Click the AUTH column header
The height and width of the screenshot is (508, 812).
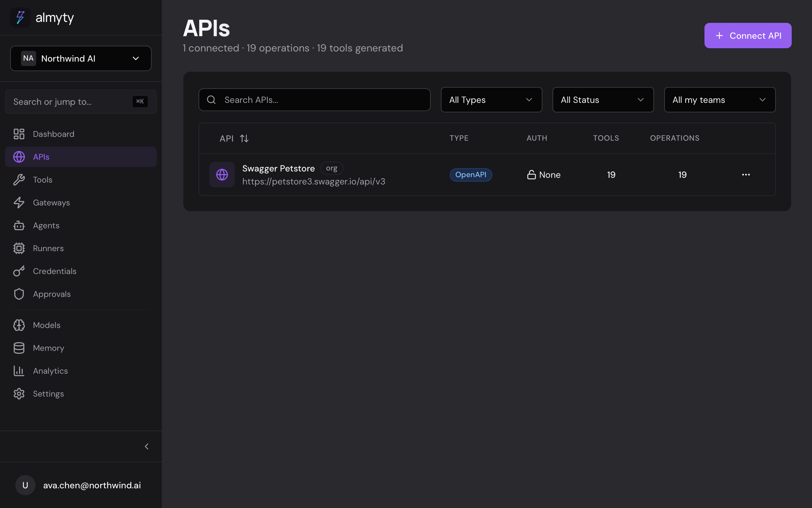(537, 138)
